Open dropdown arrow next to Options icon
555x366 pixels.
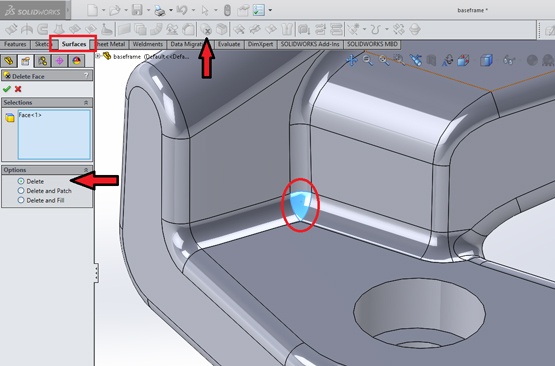(x=270, y=10)
